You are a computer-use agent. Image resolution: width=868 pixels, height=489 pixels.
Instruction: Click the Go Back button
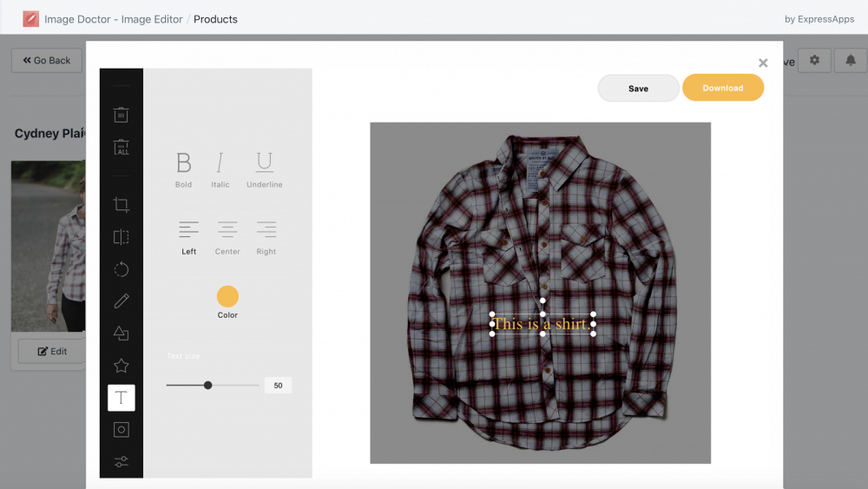point(47,60)
